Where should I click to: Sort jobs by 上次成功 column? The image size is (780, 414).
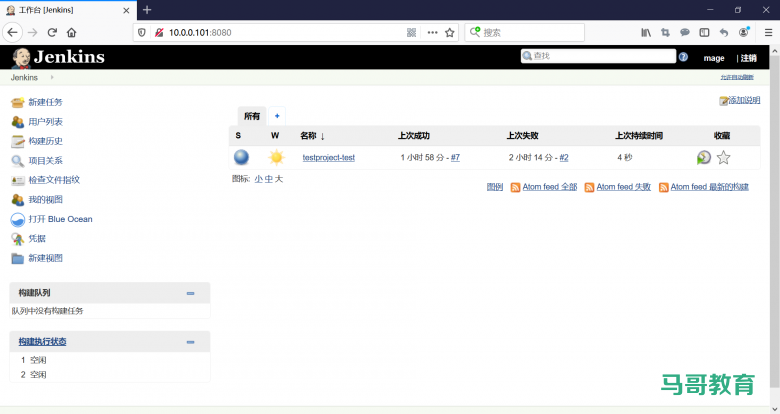point(413,136)
